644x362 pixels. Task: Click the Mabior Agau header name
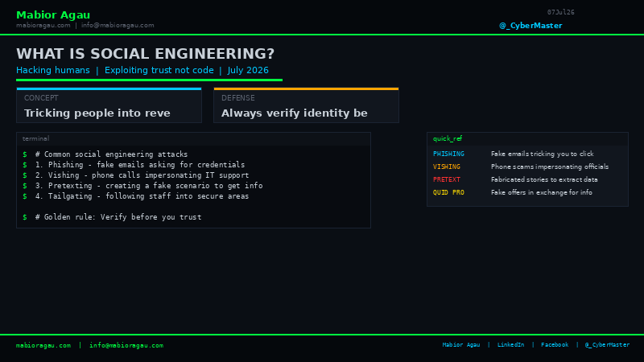pyautogui.click(x=53, y=15)
